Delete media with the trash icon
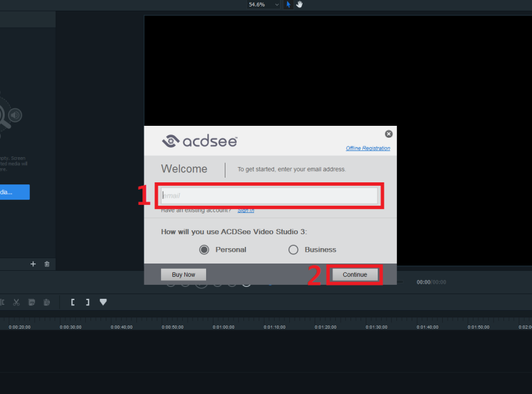The width and height of the screenshot is (532, 394). click(x=47, y=264)
